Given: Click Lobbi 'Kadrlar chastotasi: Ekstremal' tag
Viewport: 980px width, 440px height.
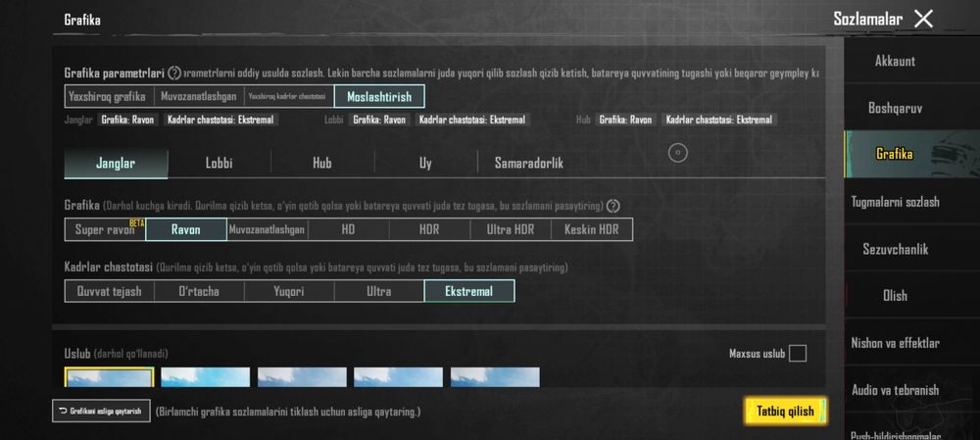Looking at the screenshot, I should tap(472, 120).
